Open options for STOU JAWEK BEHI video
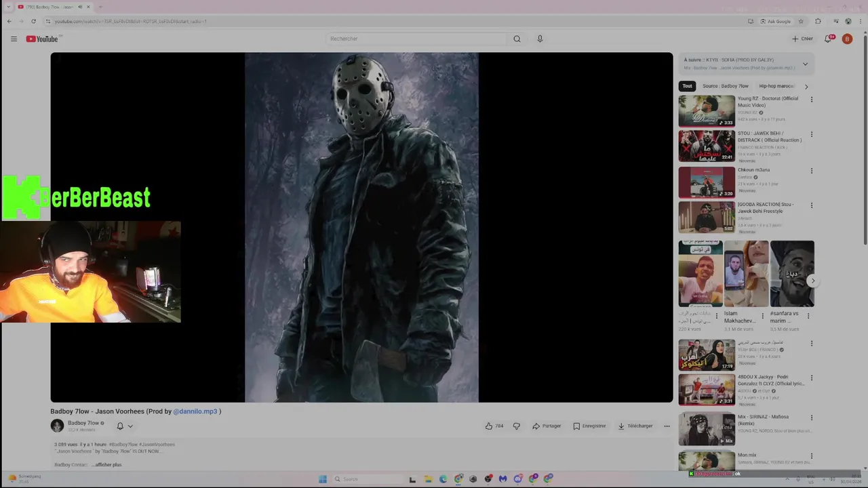The height and width of the screenshot is (488, 868). (x=811, y=134)
